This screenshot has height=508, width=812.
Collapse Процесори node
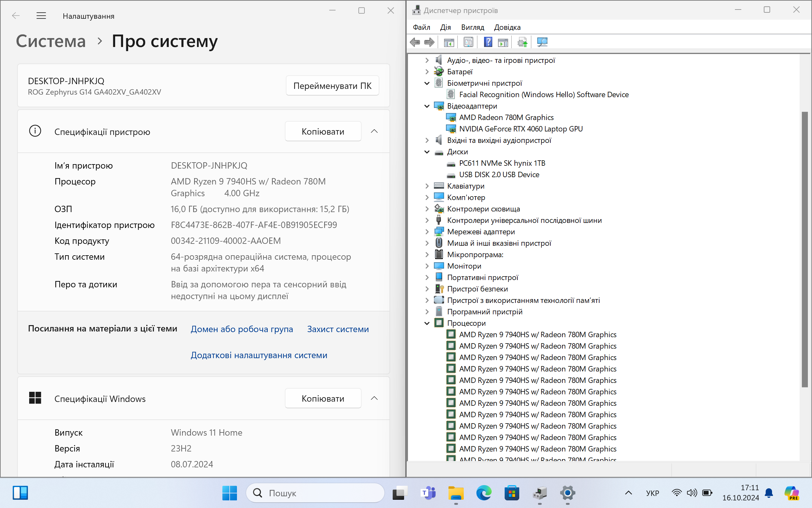point(427,323)
